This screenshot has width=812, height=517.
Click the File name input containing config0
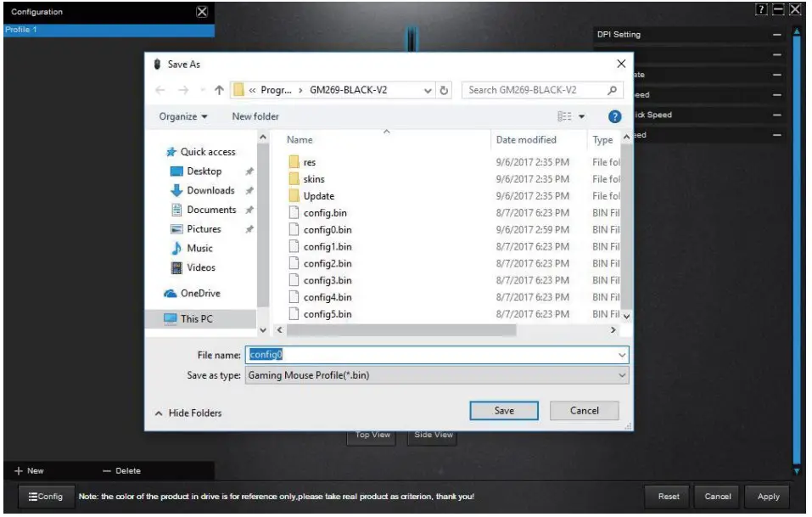(382, 354)
